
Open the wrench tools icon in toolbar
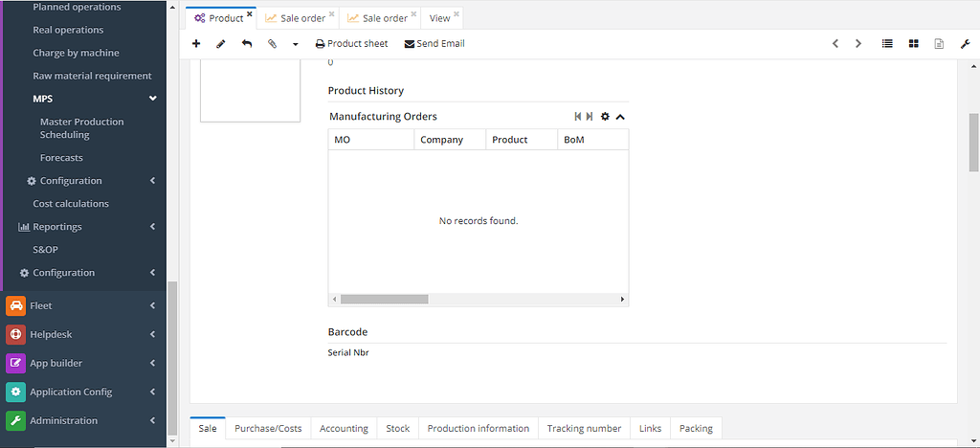[x=965, y=44]
